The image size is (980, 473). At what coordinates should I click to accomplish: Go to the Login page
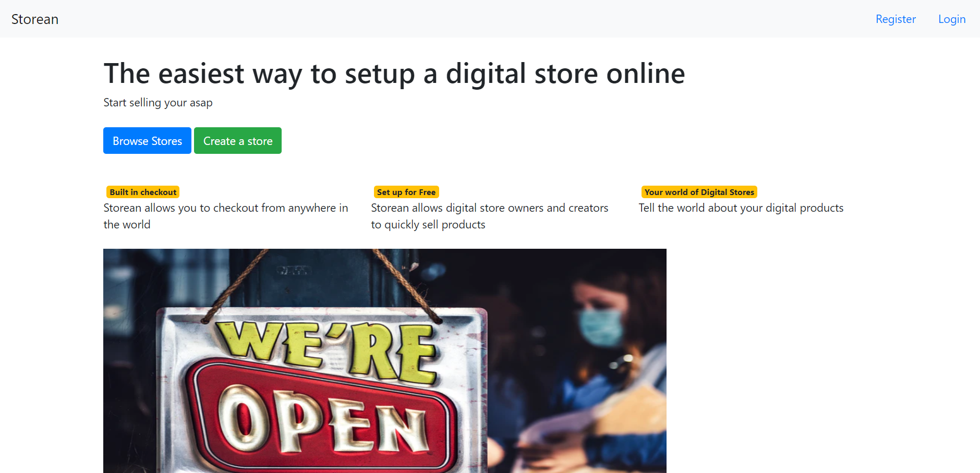pyautogui.click(x=952, y=19)
